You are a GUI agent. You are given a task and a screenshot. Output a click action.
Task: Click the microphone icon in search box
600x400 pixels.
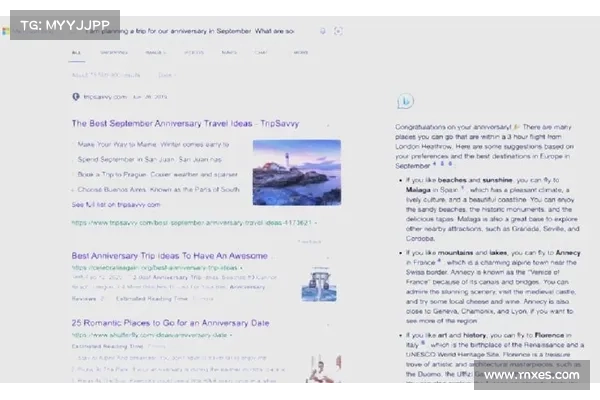pyautogui.click(x=322, y=31)
